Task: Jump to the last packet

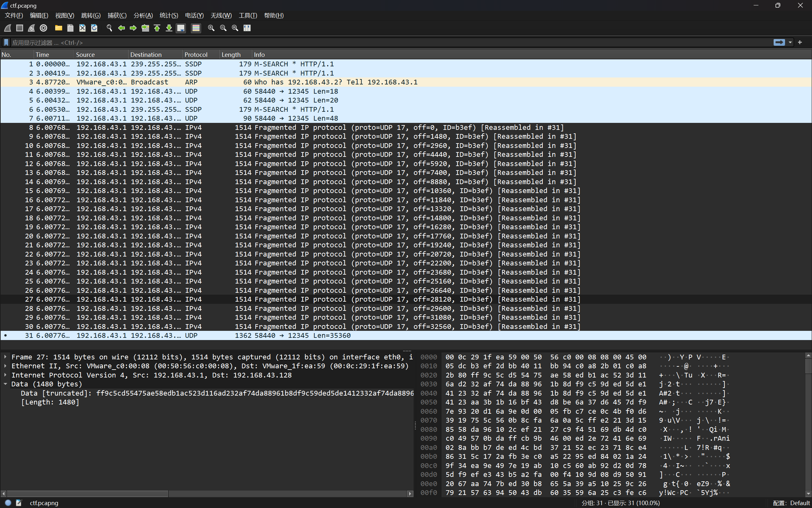Action: pos(169,28)
